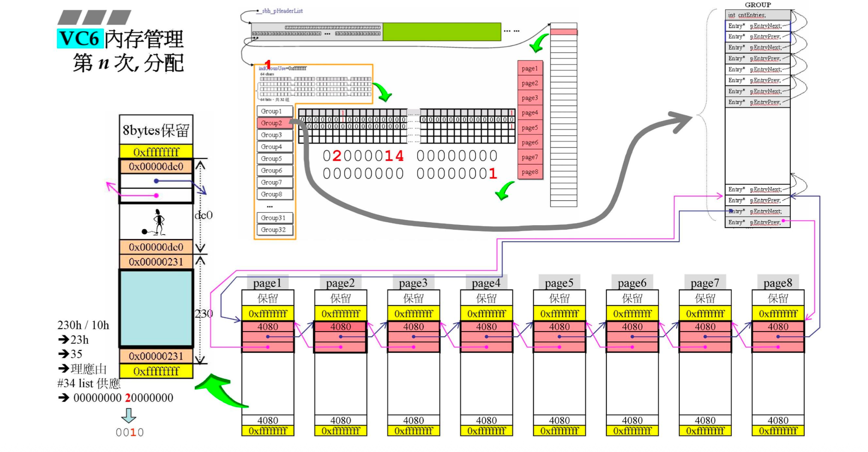Click the pink page5 box in the middle stack
Screen dimensions: 868x452
(530, 127)
